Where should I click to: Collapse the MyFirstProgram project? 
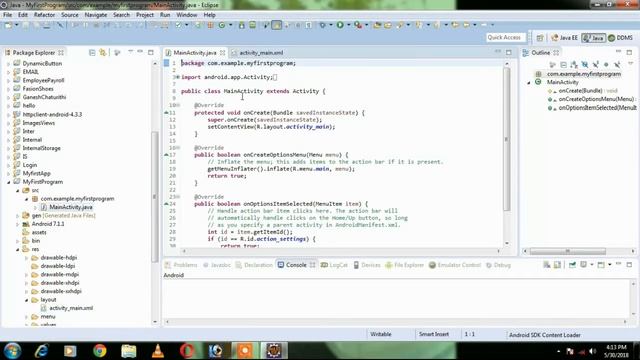click(8, 182)
